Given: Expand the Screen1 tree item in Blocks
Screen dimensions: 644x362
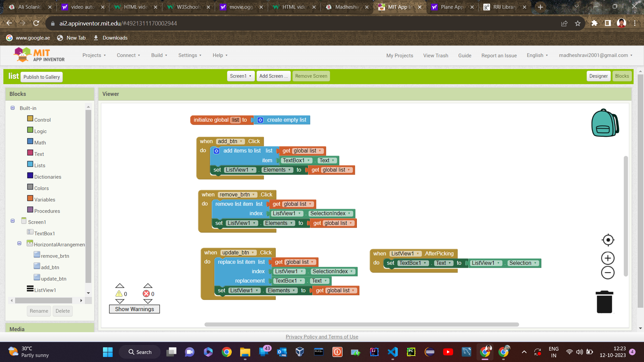Looking at the screenshot, I should (12, 222).
